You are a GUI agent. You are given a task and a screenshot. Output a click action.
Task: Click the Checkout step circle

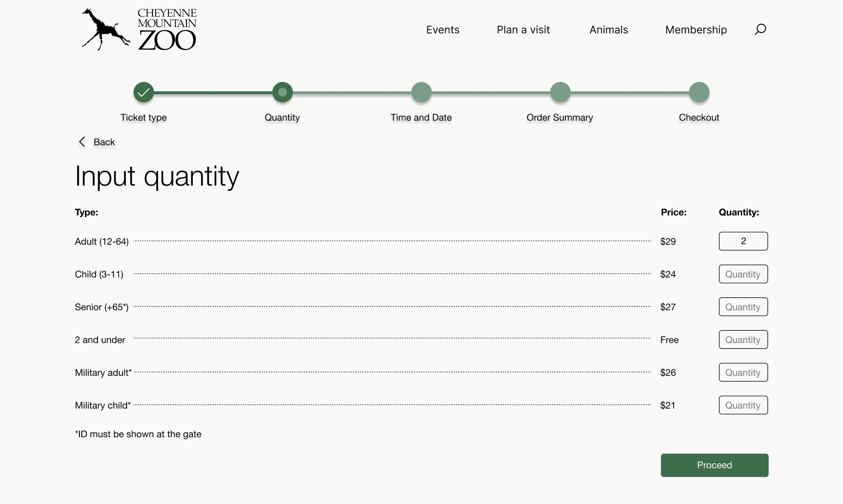click(699, 92)
